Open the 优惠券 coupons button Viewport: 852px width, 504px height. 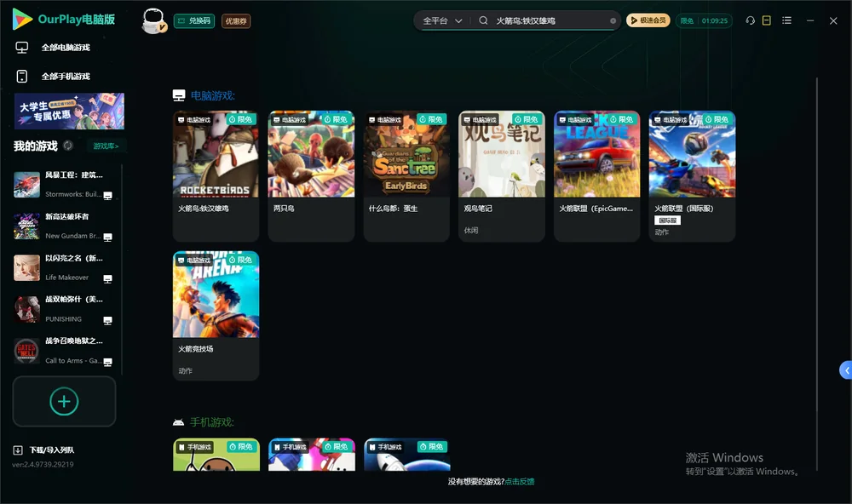pos(236,21)
